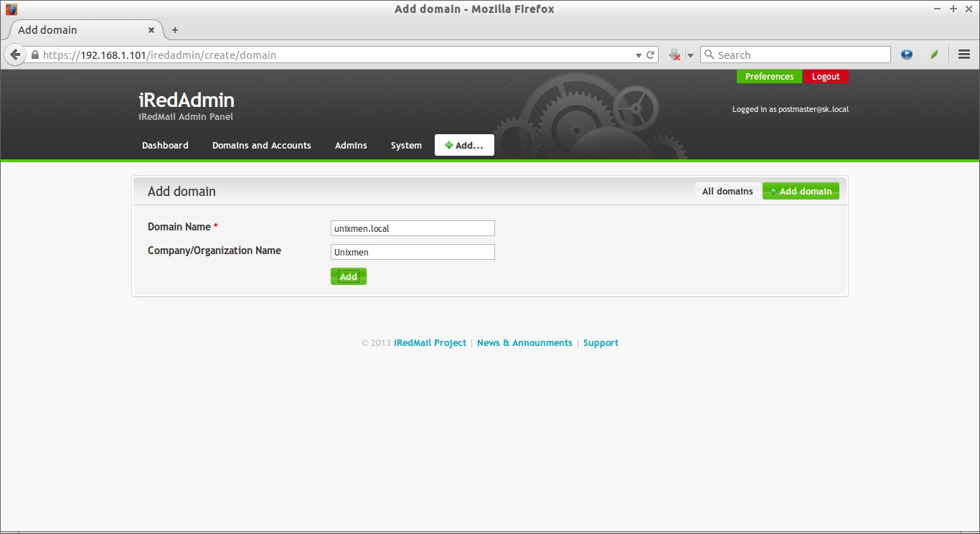
Task: Click the address bar URL
Action: 159,55
